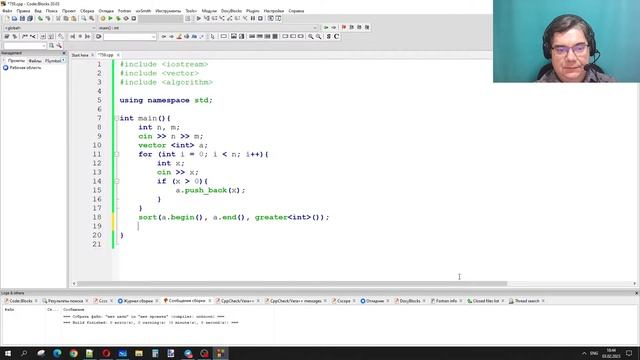Click the bold C toolbar icon
This screenshot has height=360, width=640.
(x=336, y=36)
